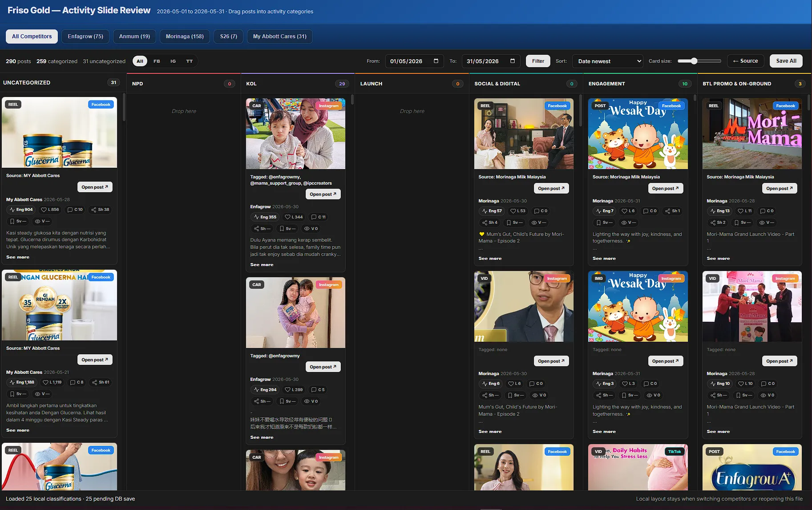
Task: Click engagement stat Eng 1,188 on Glucerna card
Action: pyautogui.click(x=22, y=382)
